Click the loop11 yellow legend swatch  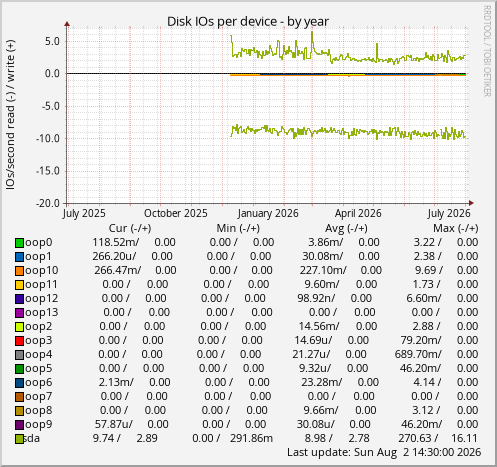[x=19, y=285]
